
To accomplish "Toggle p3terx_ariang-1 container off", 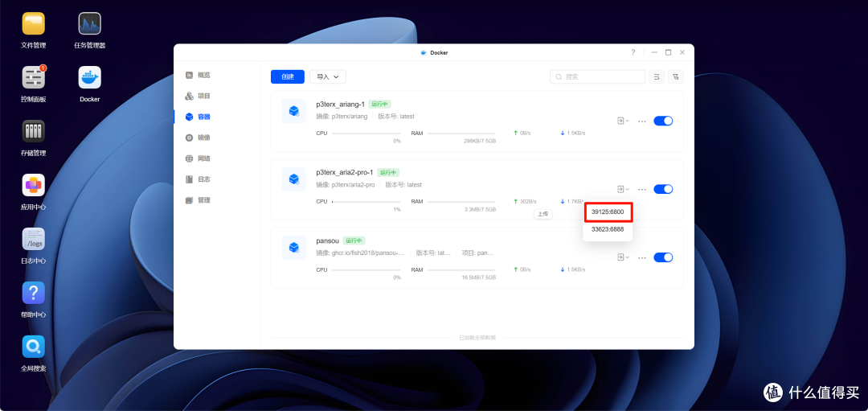I will tap(663, 121).
